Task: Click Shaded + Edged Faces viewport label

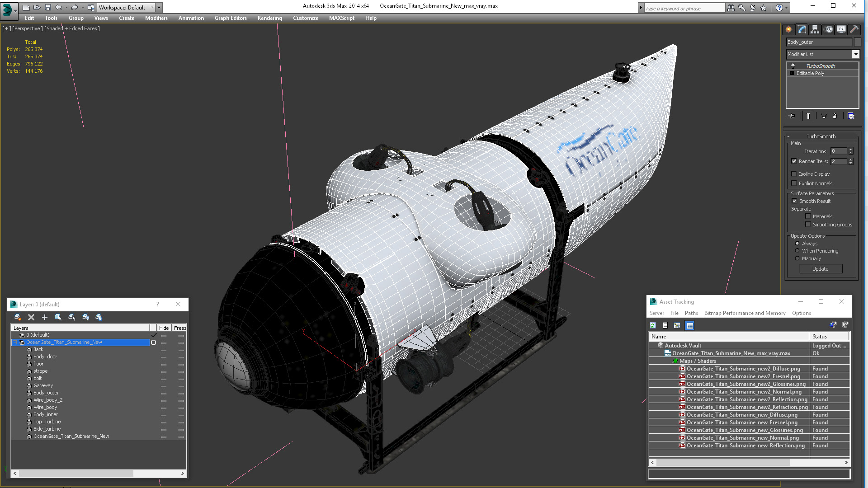Action: pyautogui.click(x=72, y=28)
